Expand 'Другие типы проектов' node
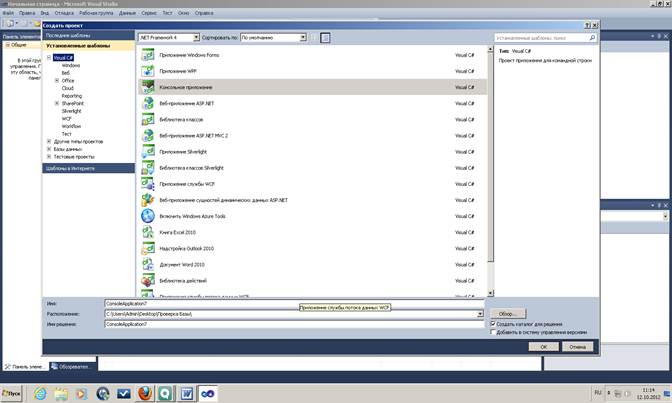This screenshot has height=403, width=672. point(49,141)
